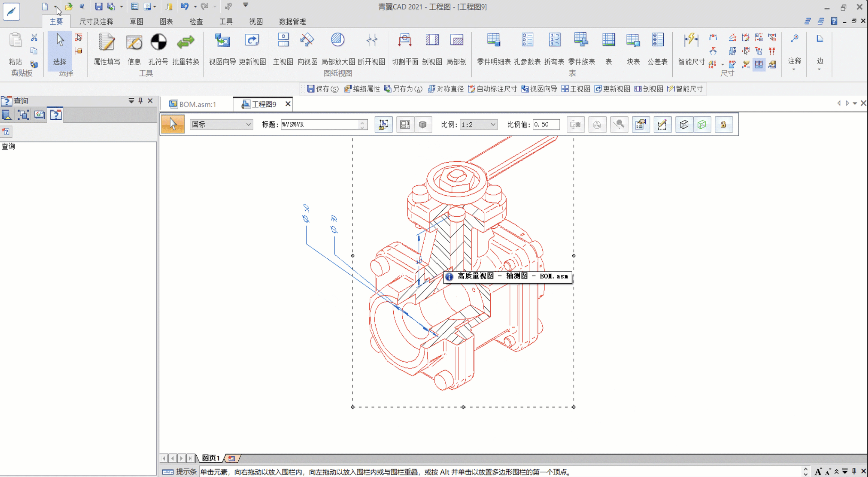
Task: Toggle the view properties icon in command bar
Action: (641, 124)
